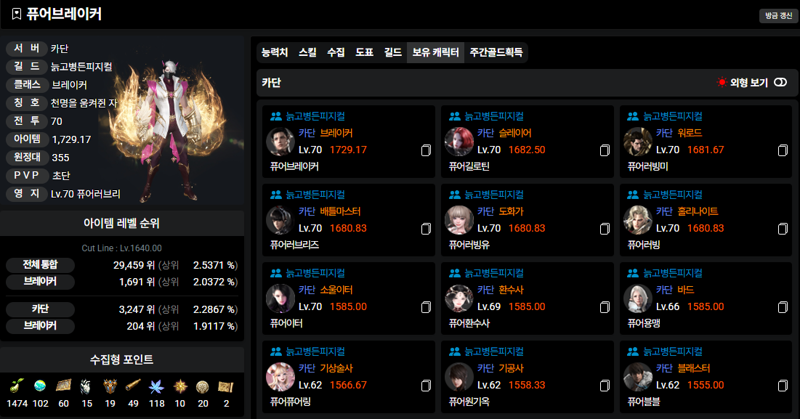Open 퓨어러빙유 character portrait
The height and width of the screenshot is (419, 800).
(x=459, y=220)
